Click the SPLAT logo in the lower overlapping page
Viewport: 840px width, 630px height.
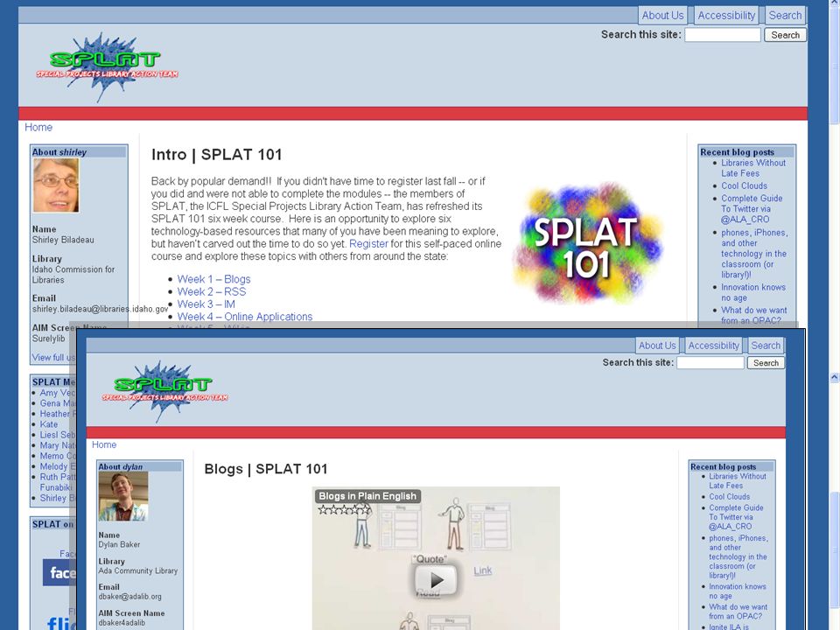point(165,391)
